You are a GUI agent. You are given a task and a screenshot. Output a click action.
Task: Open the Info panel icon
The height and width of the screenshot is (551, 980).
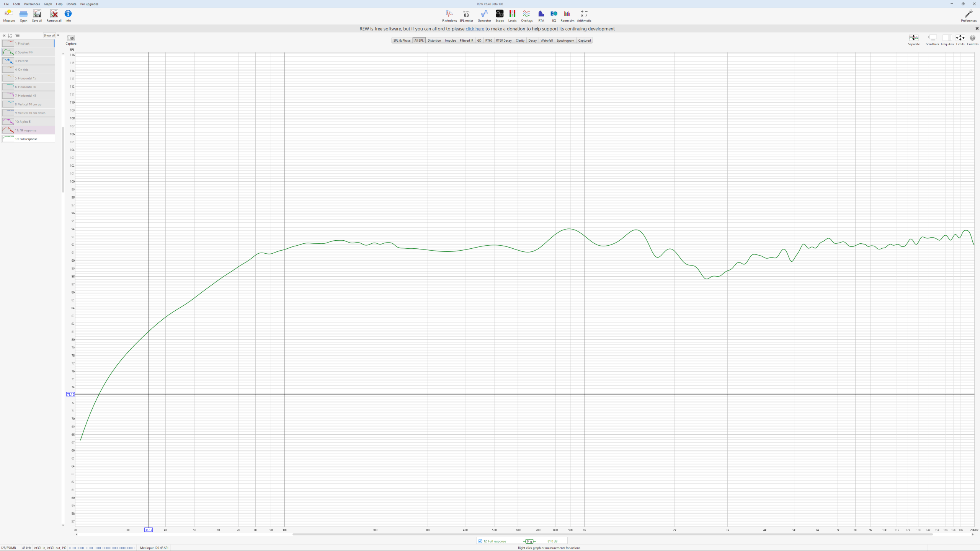pyautogui.click(x=68, y=16)
